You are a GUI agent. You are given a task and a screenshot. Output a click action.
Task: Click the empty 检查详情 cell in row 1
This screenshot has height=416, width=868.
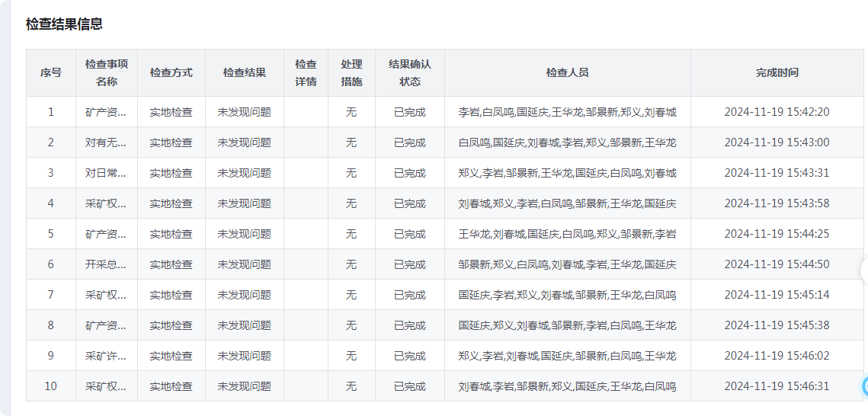(x=306, y=112)
